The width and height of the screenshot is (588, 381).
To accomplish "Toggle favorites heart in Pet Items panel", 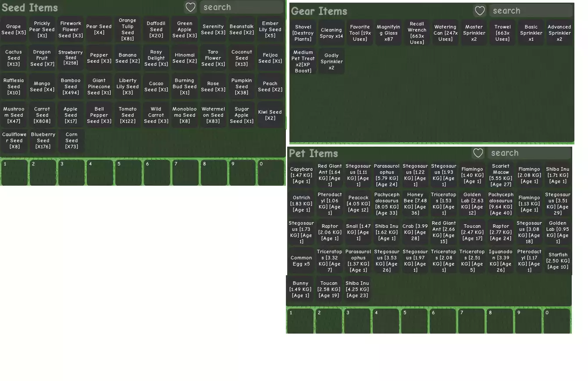I will [478, 153].
